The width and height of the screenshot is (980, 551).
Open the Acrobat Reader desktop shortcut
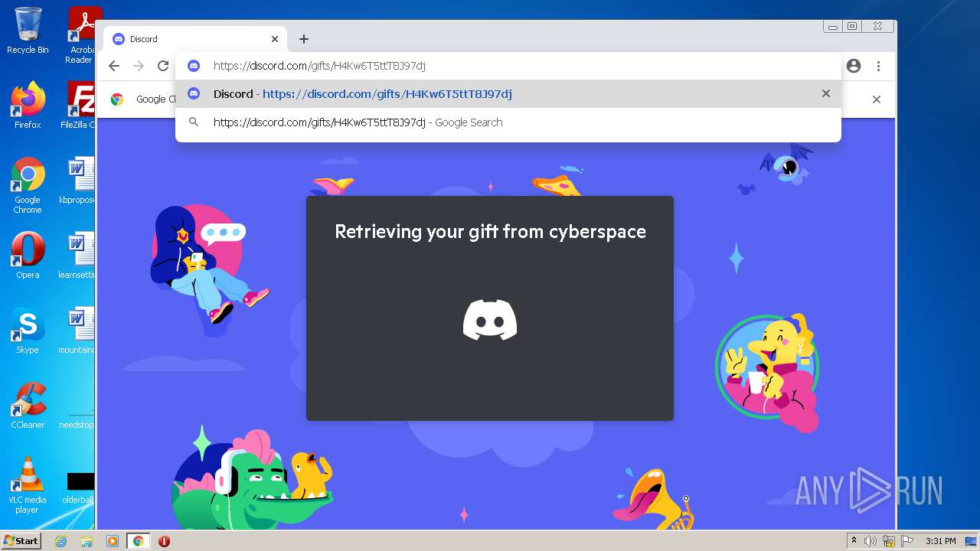[82, 35]
